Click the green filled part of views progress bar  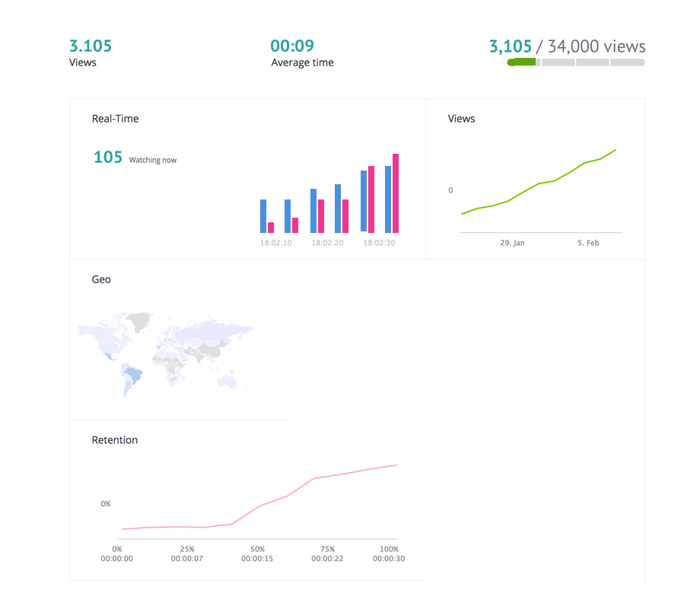(522, 62)
